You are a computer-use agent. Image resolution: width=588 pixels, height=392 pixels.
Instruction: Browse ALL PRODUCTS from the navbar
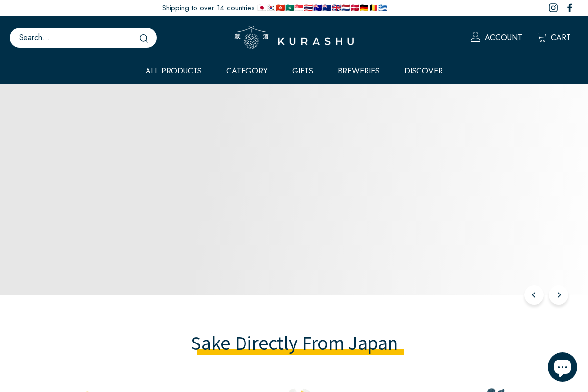click(173, 71)
